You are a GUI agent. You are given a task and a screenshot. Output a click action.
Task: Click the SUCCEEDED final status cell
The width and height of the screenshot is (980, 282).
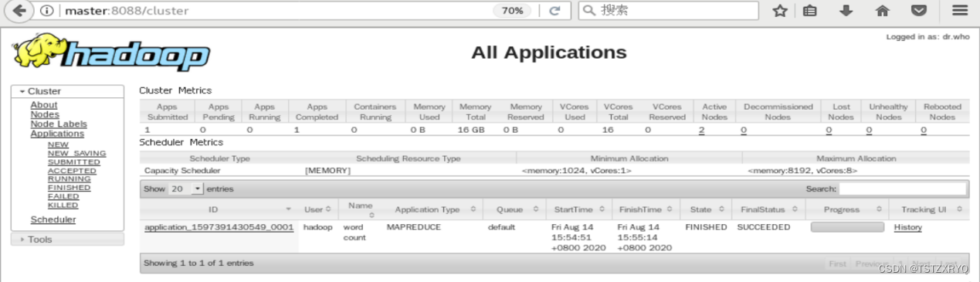(x=764, y=227)
